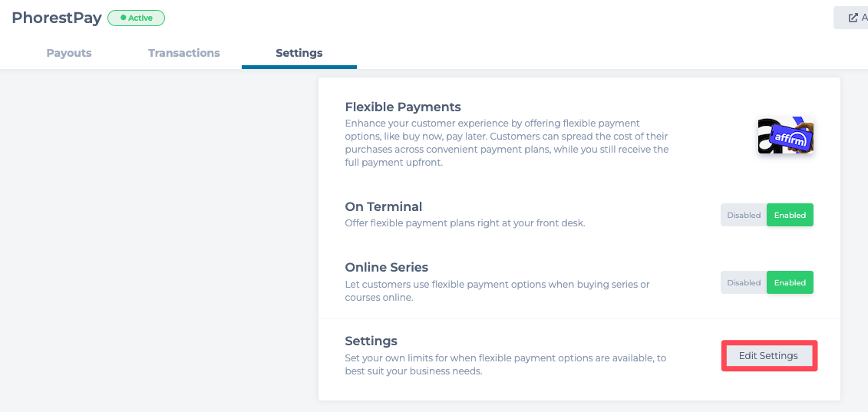Click the front desk payment plans description
The width and height of the screenshot is (868, 412).
click(x=465, y=223)
